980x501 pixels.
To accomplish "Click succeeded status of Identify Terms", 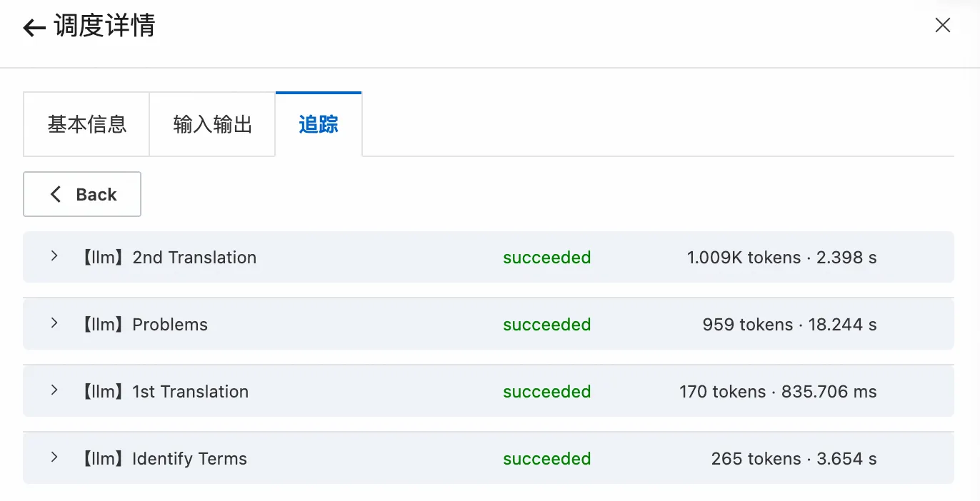I will pos(547,459).
